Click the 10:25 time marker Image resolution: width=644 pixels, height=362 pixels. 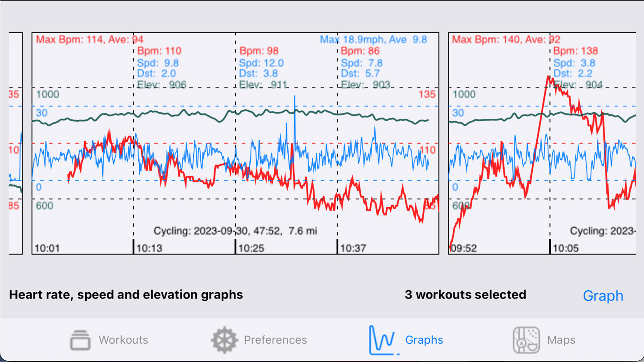(251, 248)
